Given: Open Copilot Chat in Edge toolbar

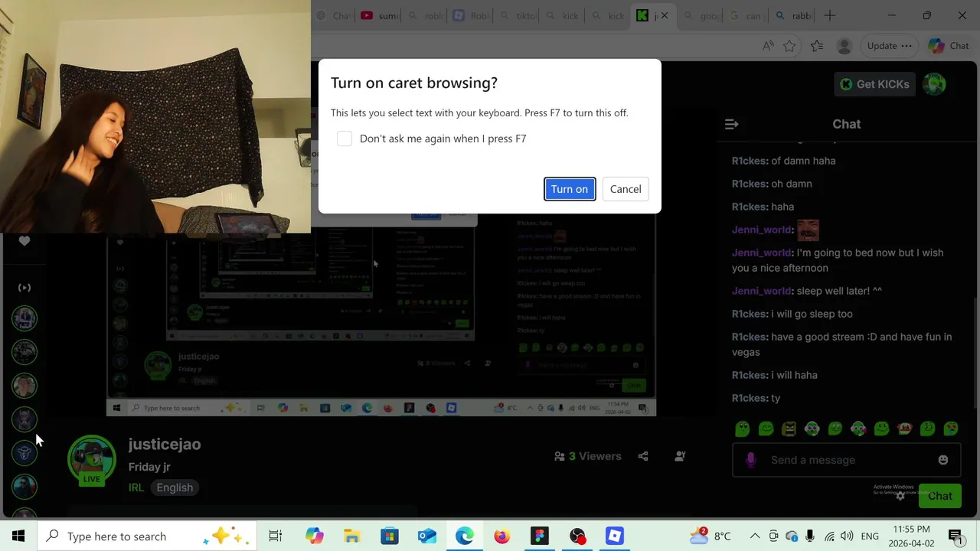Looking at the screenshot, I should click(x=949, y=46).
